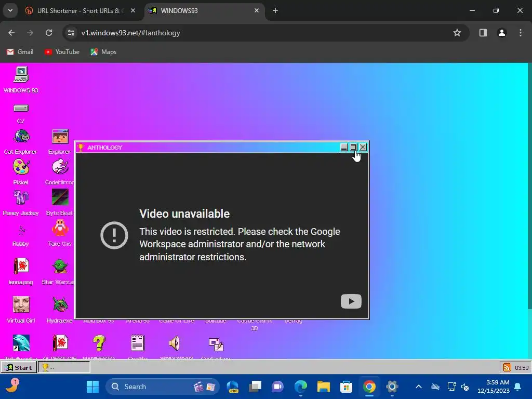
Task: Open Microsoft Store from the taskbar
Action: click(346, 387)
